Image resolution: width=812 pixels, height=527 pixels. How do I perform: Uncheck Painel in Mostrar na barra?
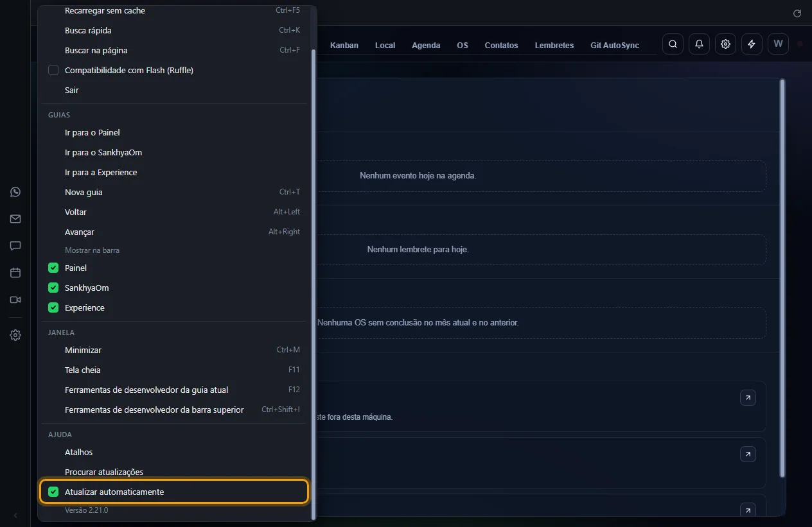tap(53, 268)
